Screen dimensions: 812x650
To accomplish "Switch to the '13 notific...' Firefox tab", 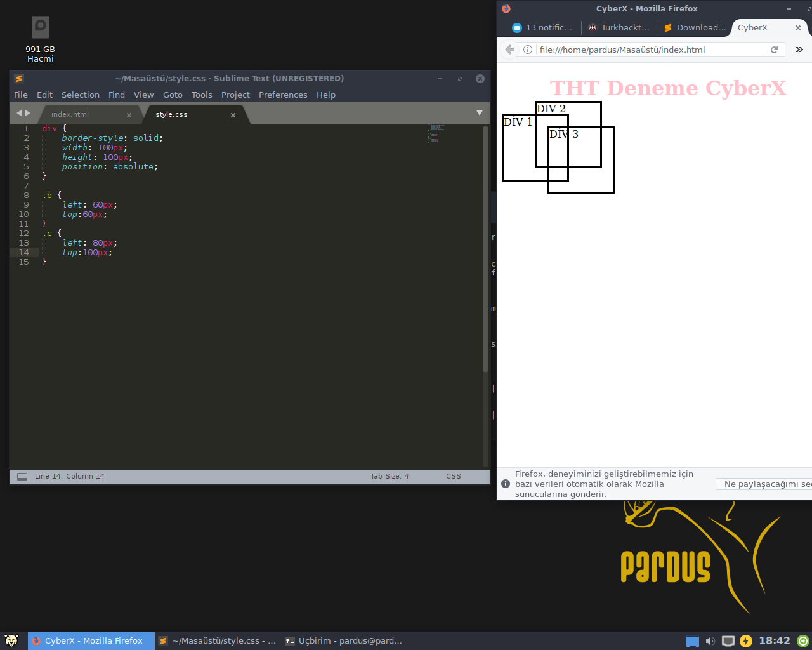I will 542,27.
